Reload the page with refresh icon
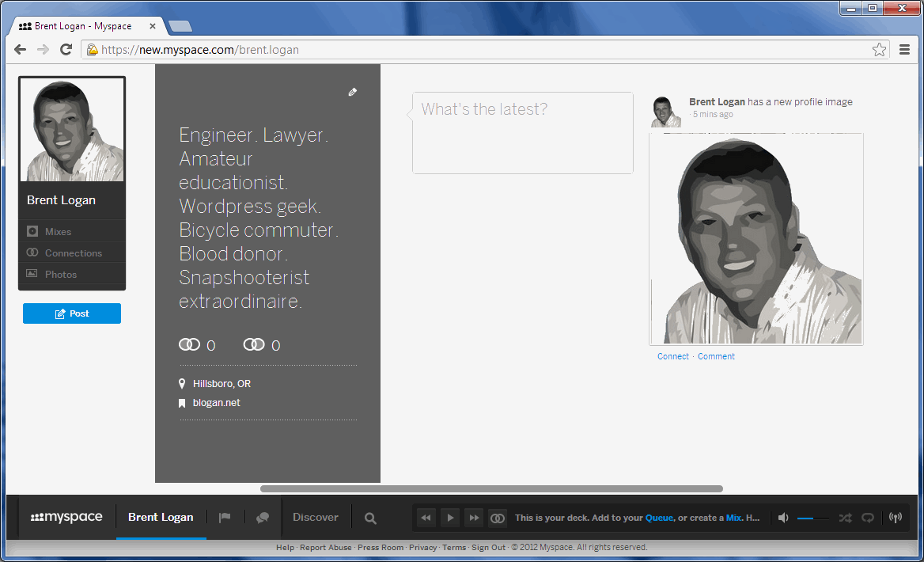The image size is (924, 562). coord(66,50)
